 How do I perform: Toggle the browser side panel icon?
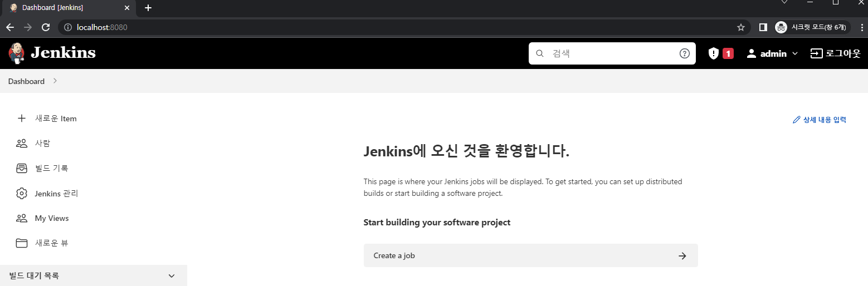coord(763,27)
